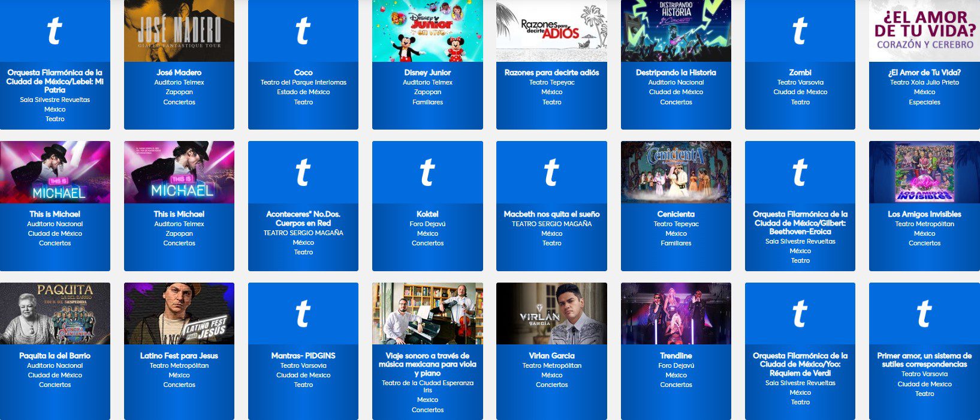Click the "Zombi" event title

[x=800, y=73]
